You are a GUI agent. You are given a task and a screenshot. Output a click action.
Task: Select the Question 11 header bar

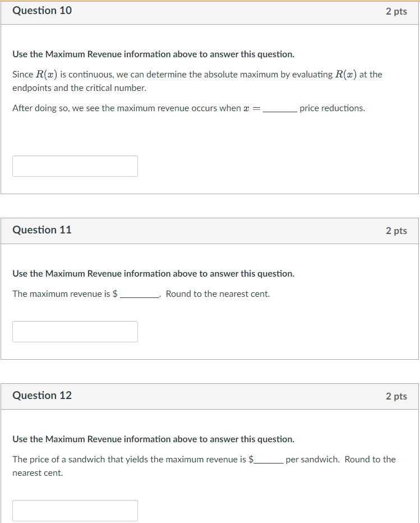click(x=210, y=230)
